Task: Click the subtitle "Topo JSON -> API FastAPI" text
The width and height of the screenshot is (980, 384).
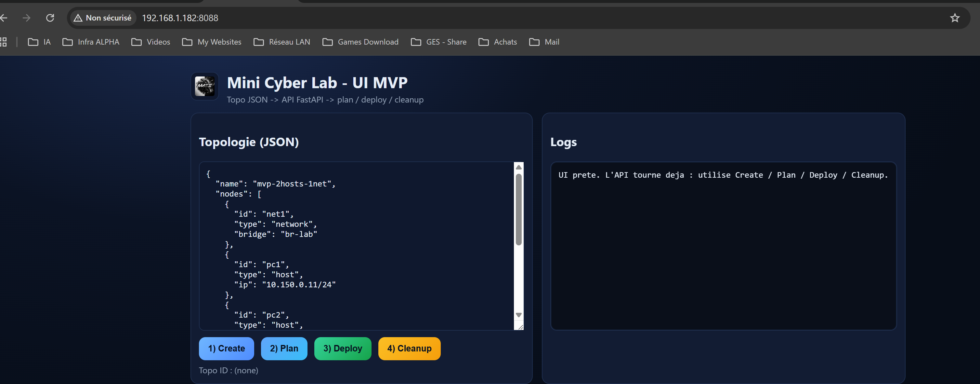Action: click(x=275, y=100)
